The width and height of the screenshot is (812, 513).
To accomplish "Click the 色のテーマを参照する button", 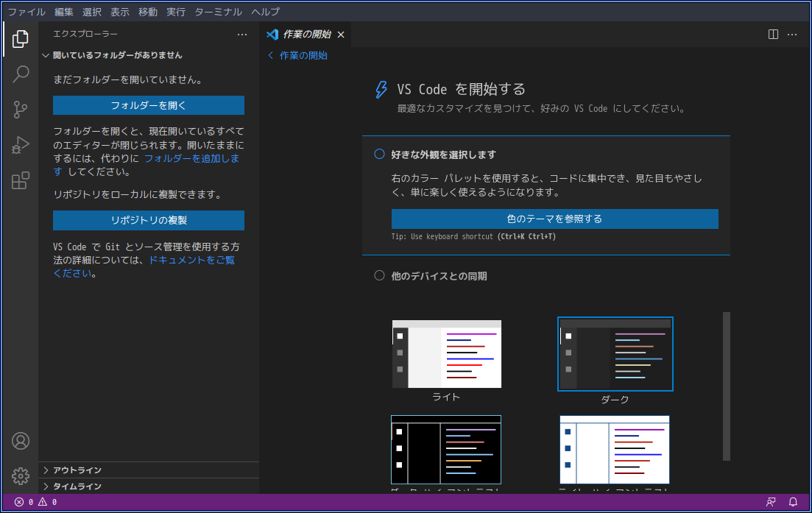I will pyautogui.click(x=554, y=219).
